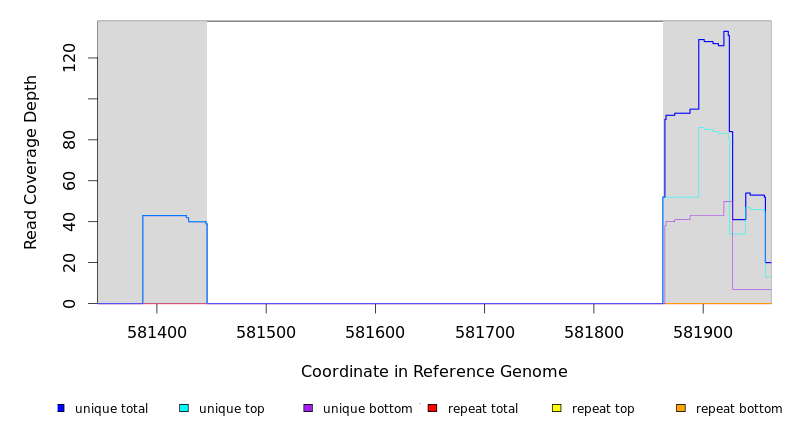This screenshot has height=432, width=792.
Task: Click the red repeat total legend swatch
Action: click(432, 408)
